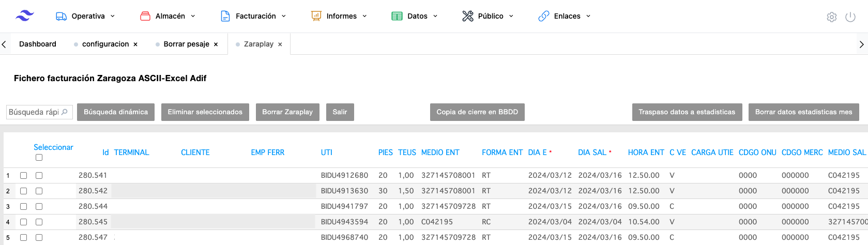This screenshot has height=245, width=868.
Task: Click the Facturación document icon
Action: (225, 16)
